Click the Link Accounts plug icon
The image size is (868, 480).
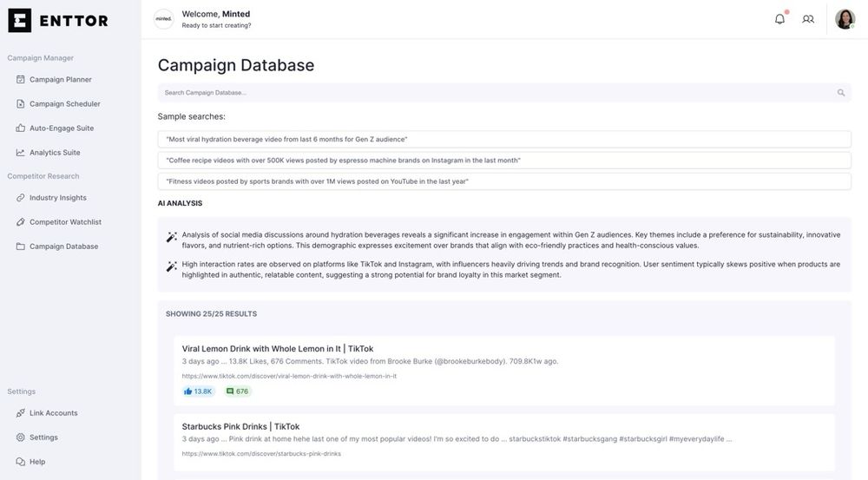21,413
